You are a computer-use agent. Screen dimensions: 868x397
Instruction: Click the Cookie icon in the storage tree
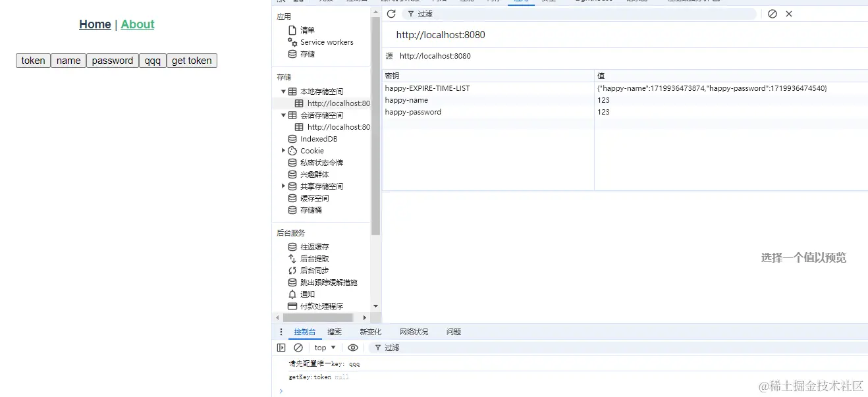click(x=292, y=151)
